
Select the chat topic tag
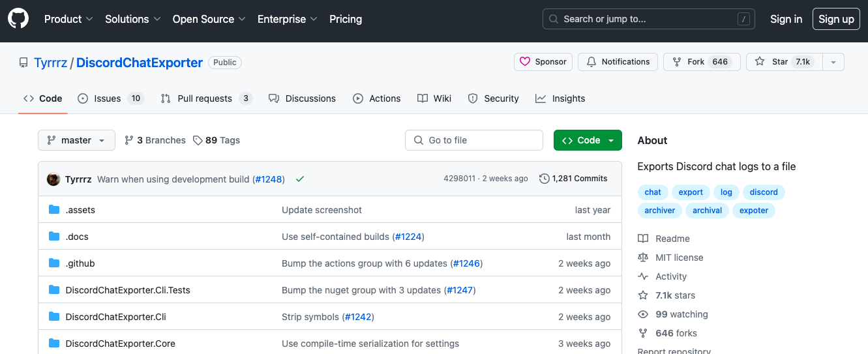[653, 192]
